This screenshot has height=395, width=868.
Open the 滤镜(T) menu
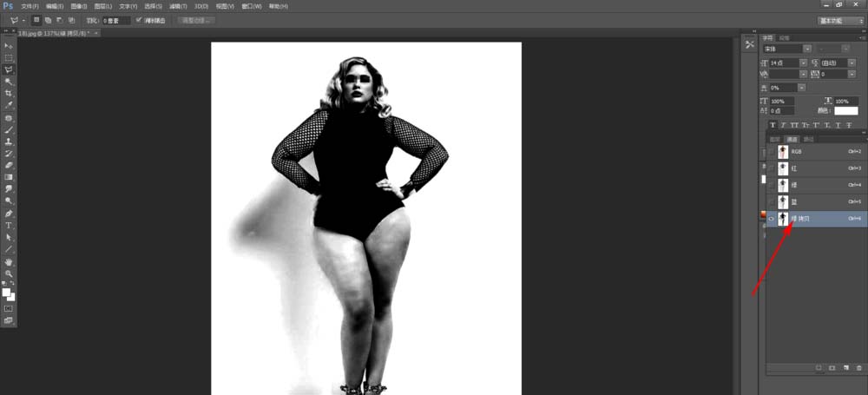[177, 6]
